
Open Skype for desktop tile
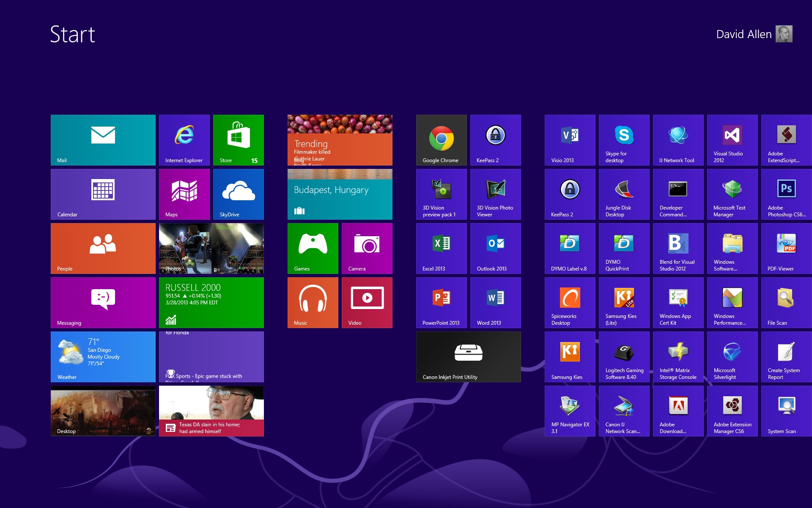click(x=624, y=140)
